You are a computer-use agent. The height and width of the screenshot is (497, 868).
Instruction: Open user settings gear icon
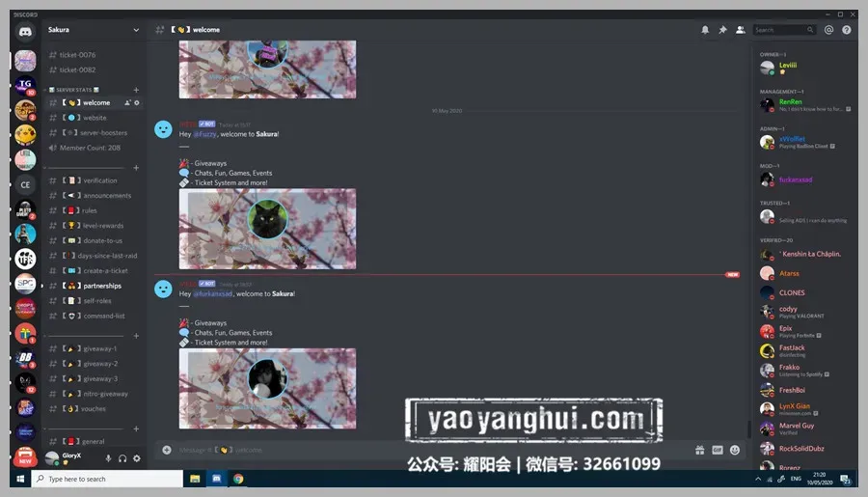(x=137, y=458)
